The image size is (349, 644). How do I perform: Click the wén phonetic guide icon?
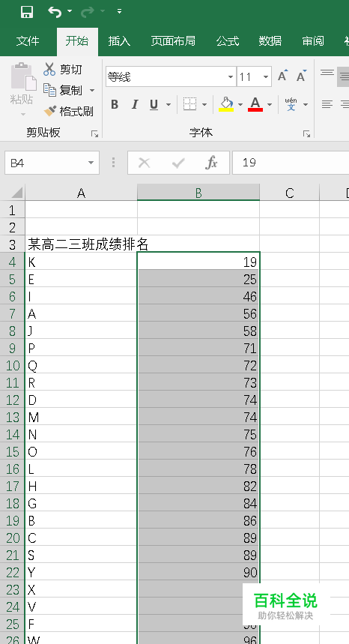(x=291, y=104)
